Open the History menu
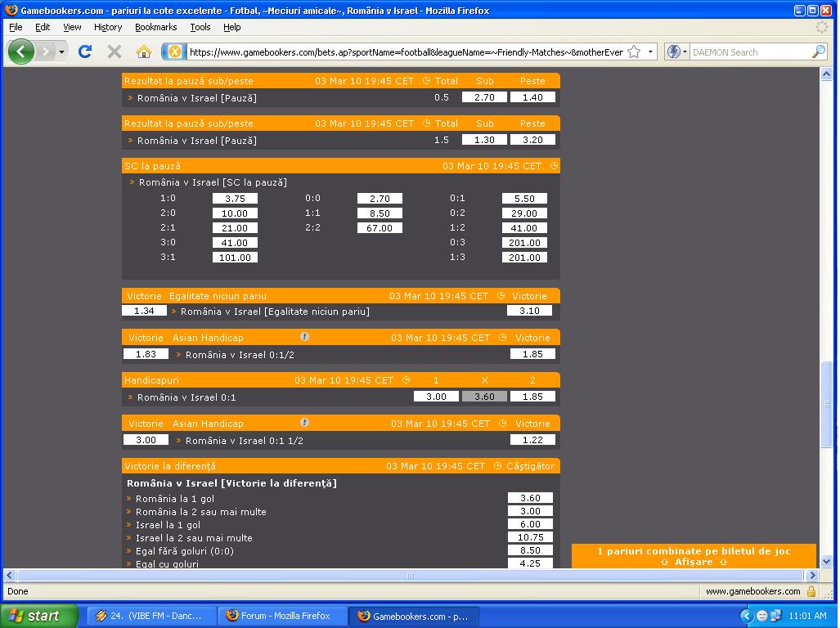The width and height of the screenshot is (840, 628). pyautogui.click(x=108, y=27)
